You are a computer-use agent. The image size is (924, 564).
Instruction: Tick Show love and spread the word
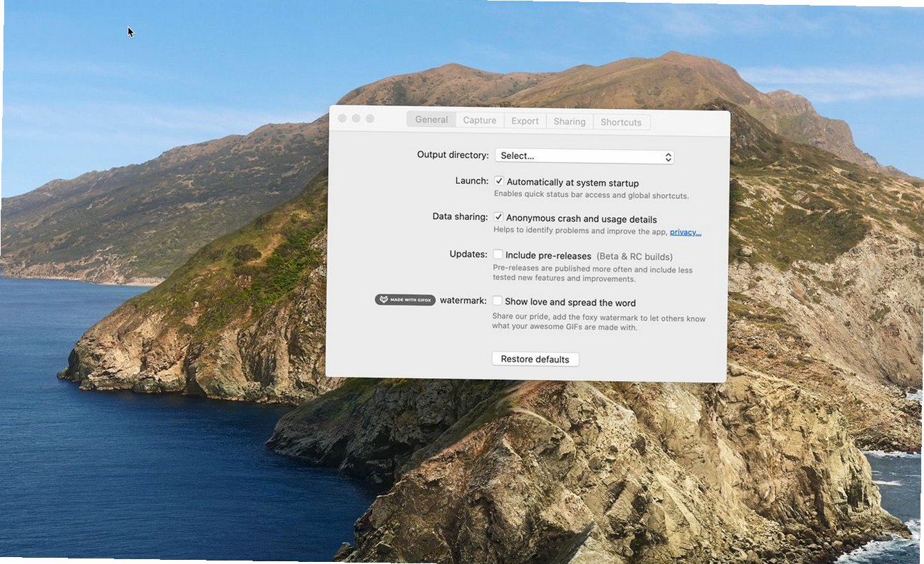497,301
